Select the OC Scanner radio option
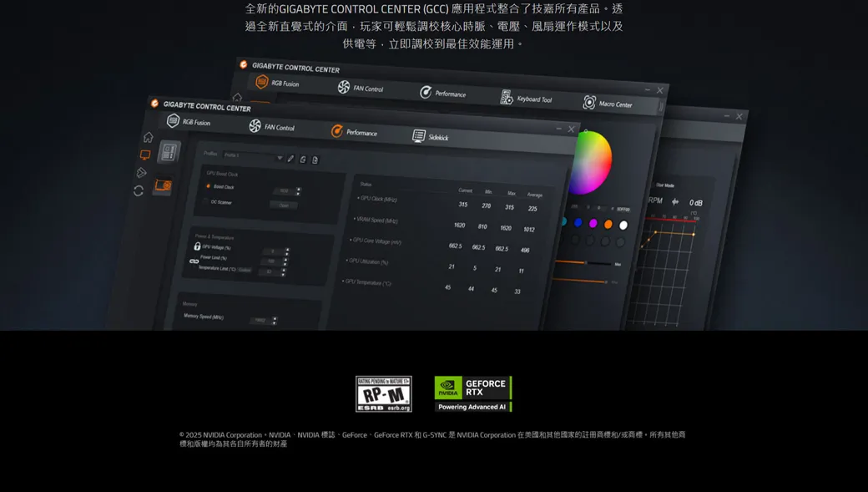Viewport: 868px width, 492px height. [205, 201]
